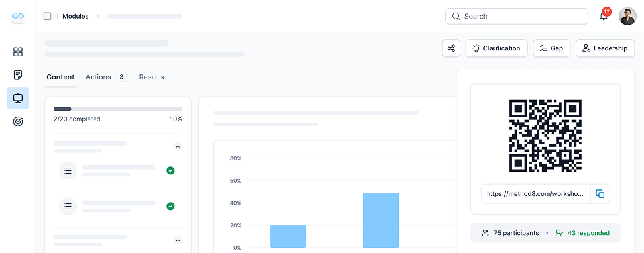
Task: Open the notes icon in sidebar
Action: 18,75
